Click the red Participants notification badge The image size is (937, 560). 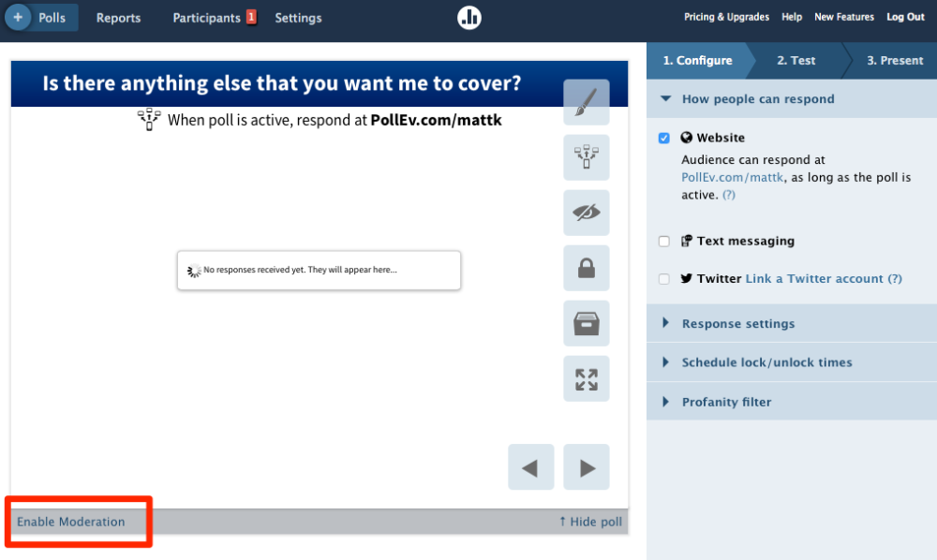251,17
